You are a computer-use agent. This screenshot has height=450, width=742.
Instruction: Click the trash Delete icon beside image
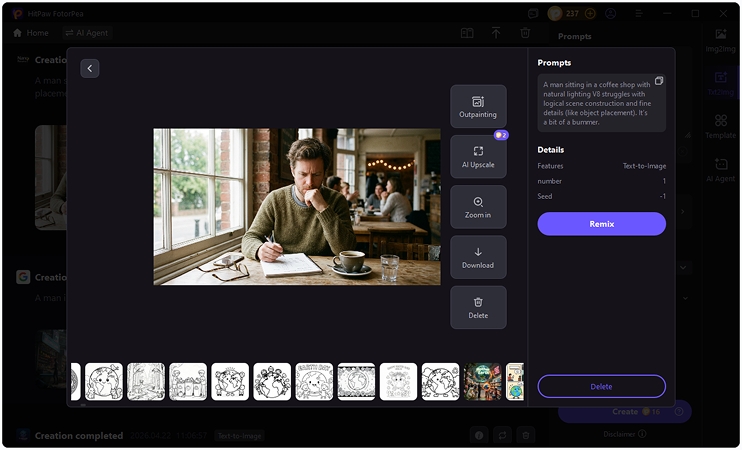tap(478, 307)
